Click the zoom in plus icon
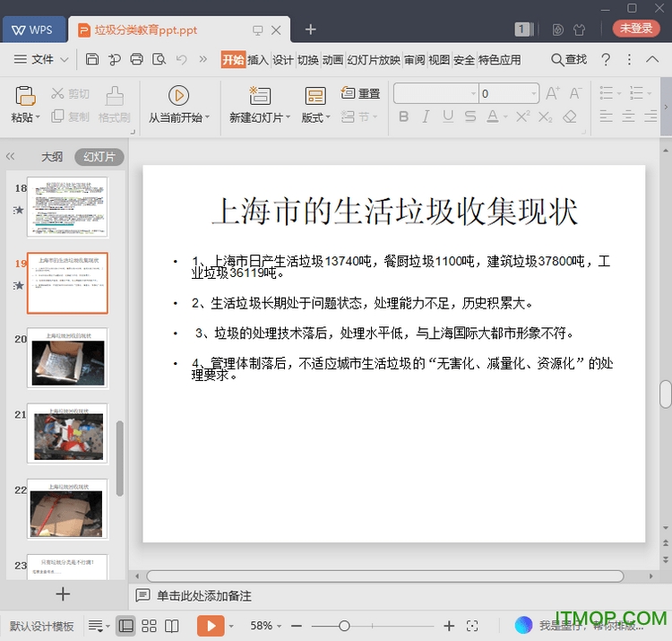This screenshot has width=672, height=641. click(x=449, y=626)
